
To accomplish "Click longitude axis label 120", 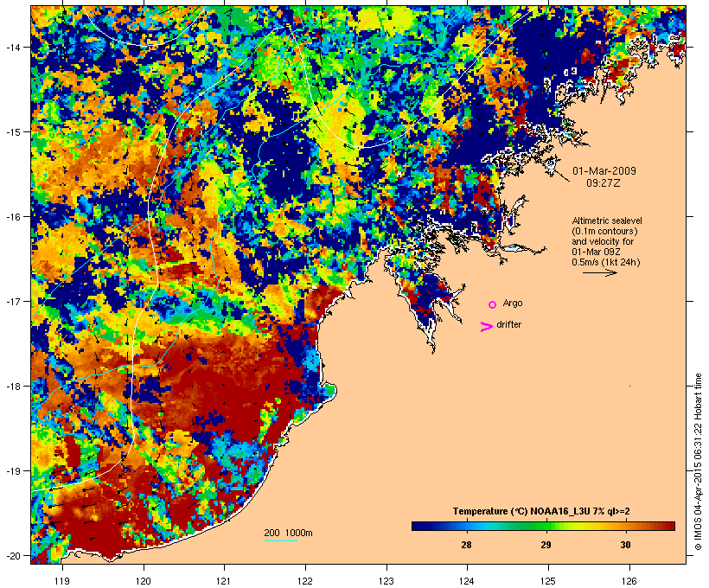I will (144, 581).
